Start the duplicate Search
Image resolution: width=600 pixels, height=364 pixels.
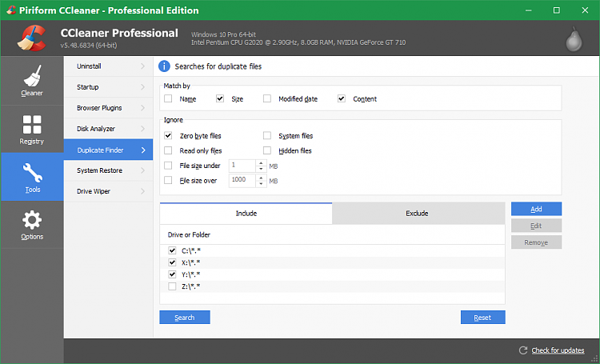point(185,318)
